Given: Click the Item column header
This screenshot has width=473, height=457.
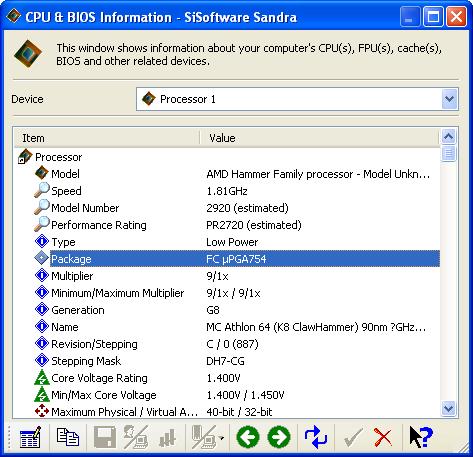Looking at the screenshot, I should pyautogui.click(x=107, y=138).
